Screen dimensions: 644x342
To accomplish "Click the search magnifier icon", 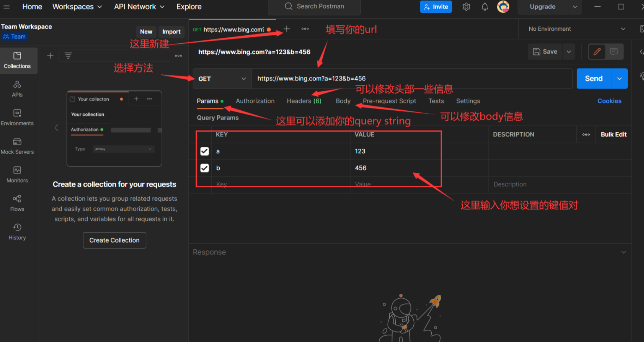I will (288, 6).
